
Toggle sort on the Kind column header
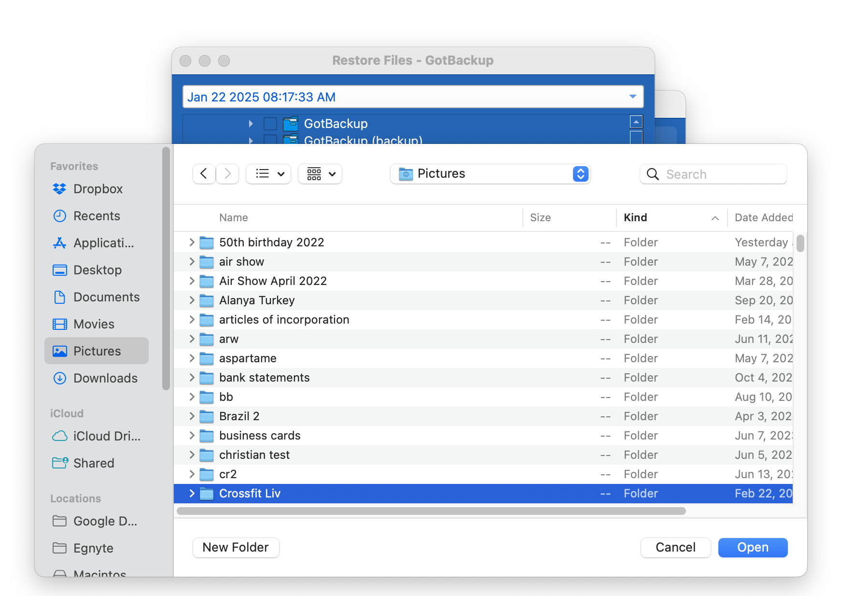point(671,218)
